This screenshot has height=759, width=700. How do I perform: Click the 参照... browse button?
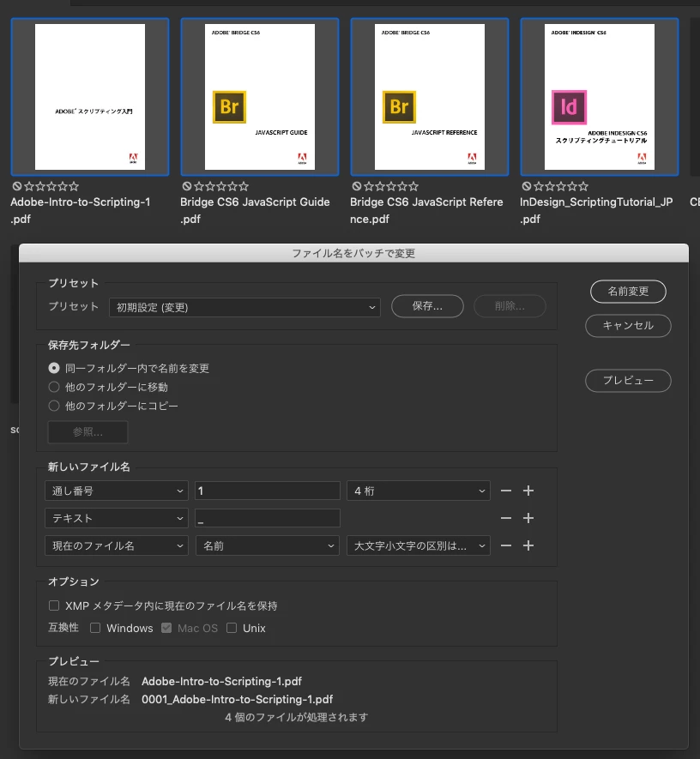87,431
